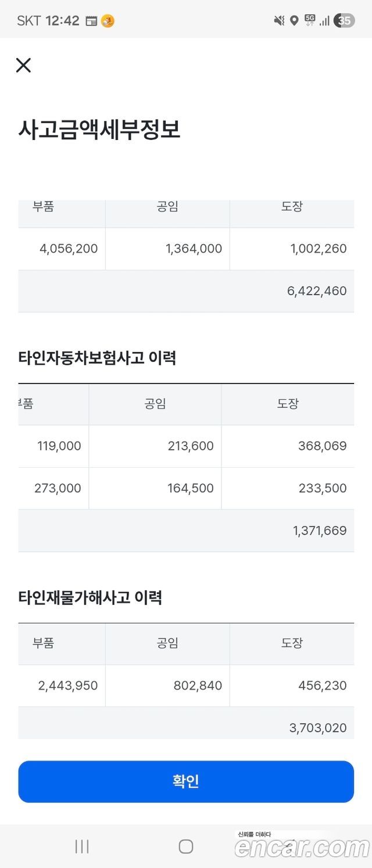Tap the orange notification icon in status bar
The image size is (372, 868).
[108, 21]
